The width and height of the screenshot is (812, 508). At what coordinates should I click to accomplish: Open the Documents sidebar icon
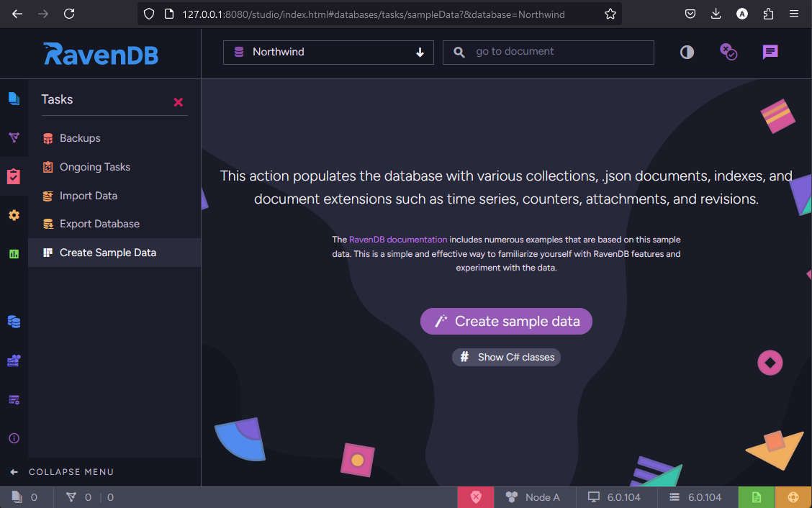(x=14, y=99)
